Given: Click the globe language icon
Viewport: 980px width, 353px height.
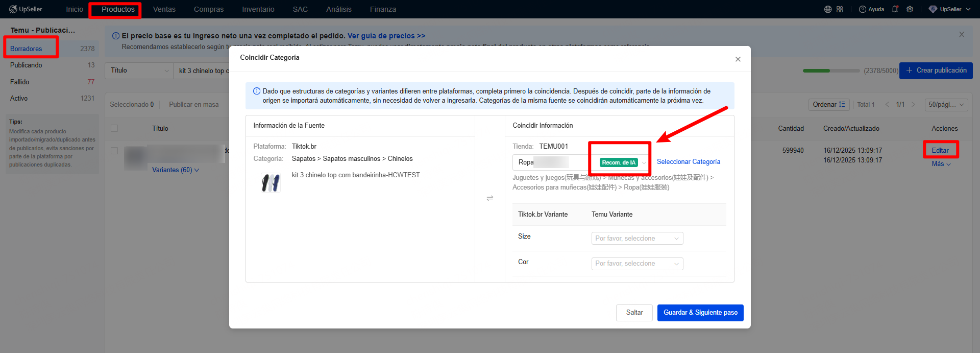Looking at the screenshot, I should 827,9.
